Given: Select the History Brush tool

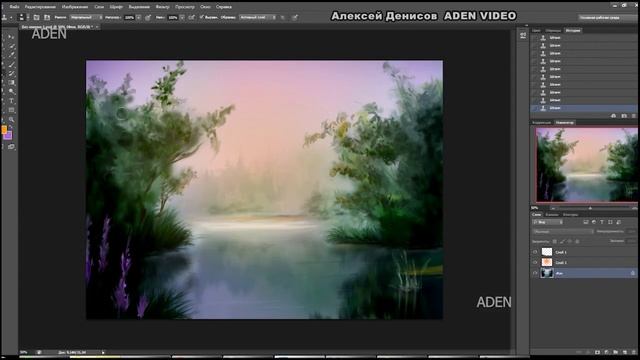Looking at the screenshot, I should coord(12,73).
